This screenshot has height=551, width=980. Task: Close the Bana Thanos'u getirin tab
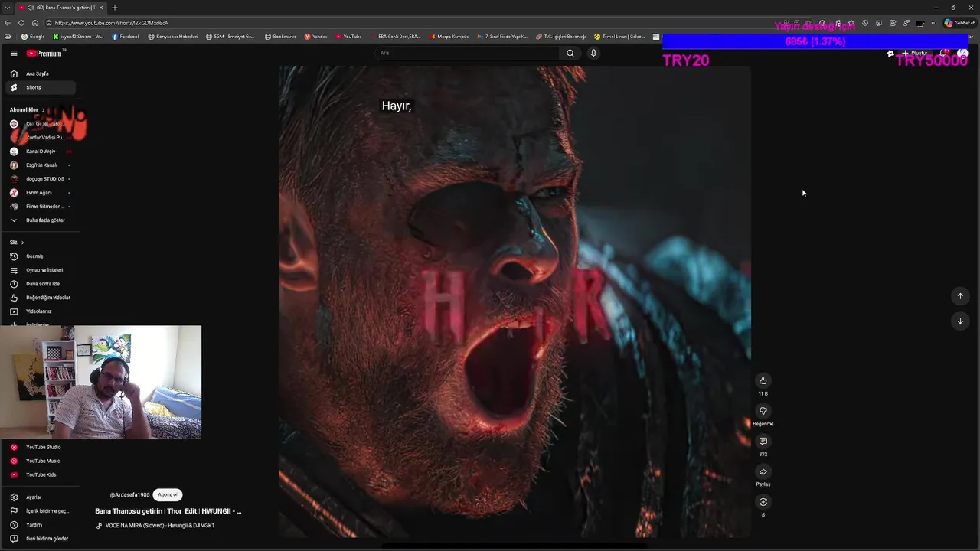pyautogui.click(x=101, y=8)
